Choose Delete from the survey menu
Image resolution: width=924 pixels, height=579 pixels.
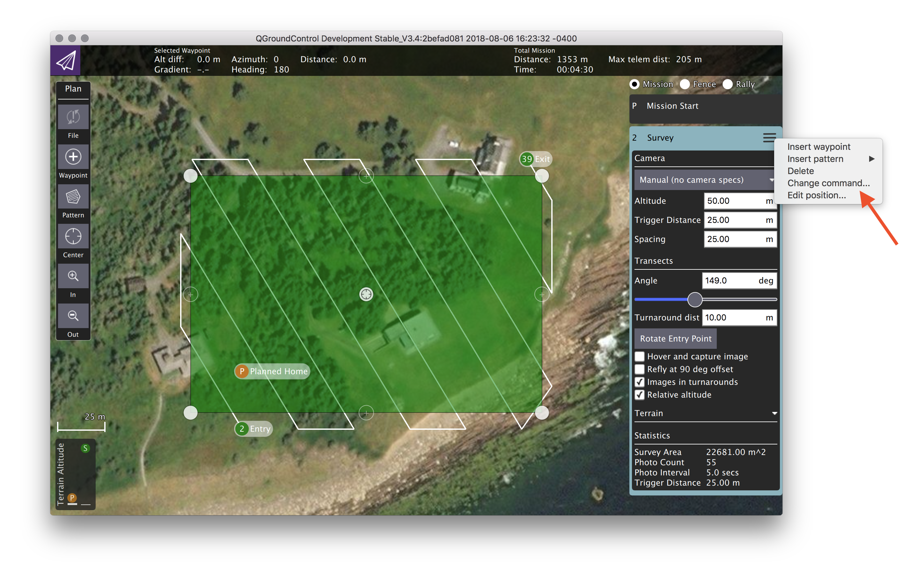click(x=800, y=171)
